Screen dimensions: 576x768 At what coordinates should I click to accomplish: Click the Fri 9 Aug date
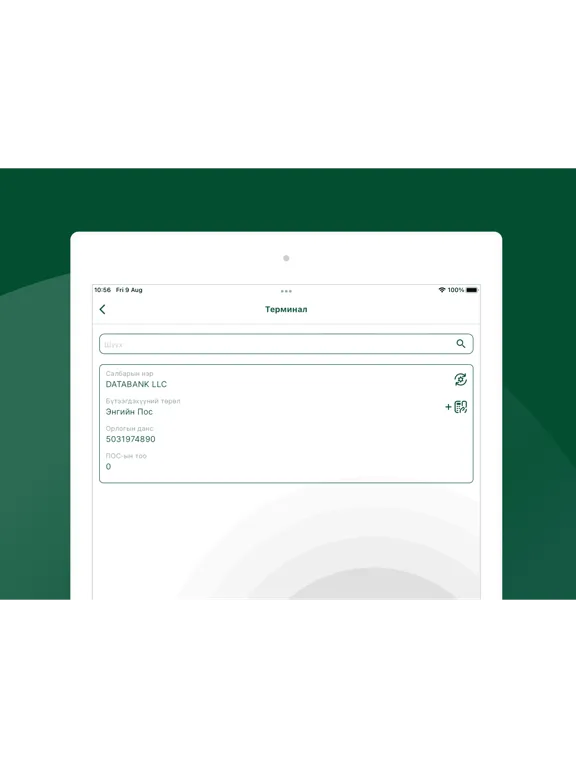pos(129,290)
